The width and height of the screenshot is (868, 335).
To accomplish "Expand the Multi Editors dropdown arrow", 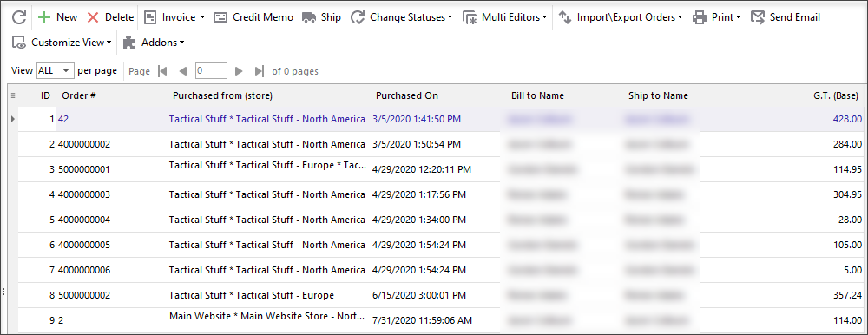I will [x=545, y=17].
